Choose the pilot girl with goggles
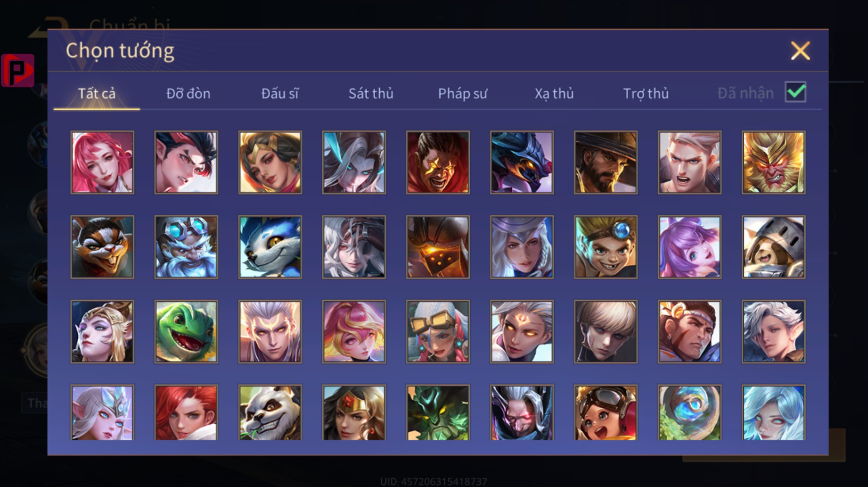This screenshot has width=868, height=487. click(x=606, y=412)
